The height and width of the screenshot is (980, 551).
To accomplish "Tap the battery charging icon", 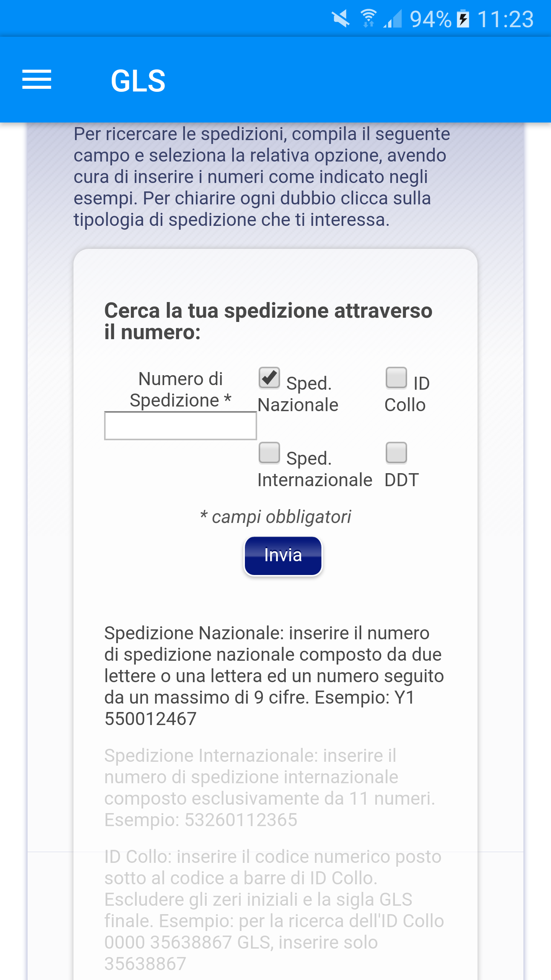I will 463,18.
